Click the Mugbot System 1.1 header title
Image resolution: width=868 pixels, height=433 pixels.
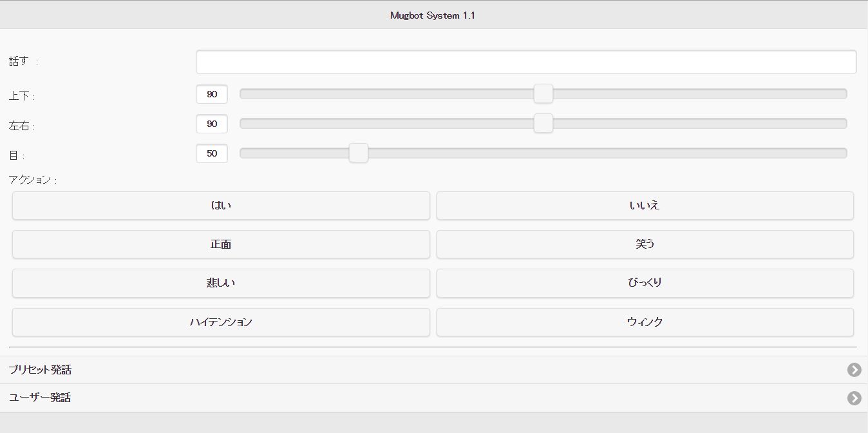click(x=433, y=15)
